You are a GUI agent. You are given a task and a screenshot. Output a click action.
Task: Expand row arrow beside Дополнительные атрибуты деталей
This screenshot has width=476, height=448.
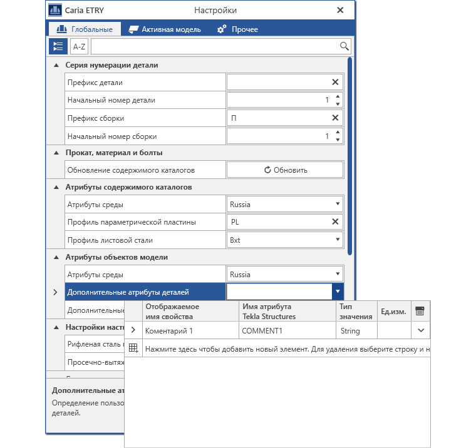pyautogui.click(x=55, y=292)
